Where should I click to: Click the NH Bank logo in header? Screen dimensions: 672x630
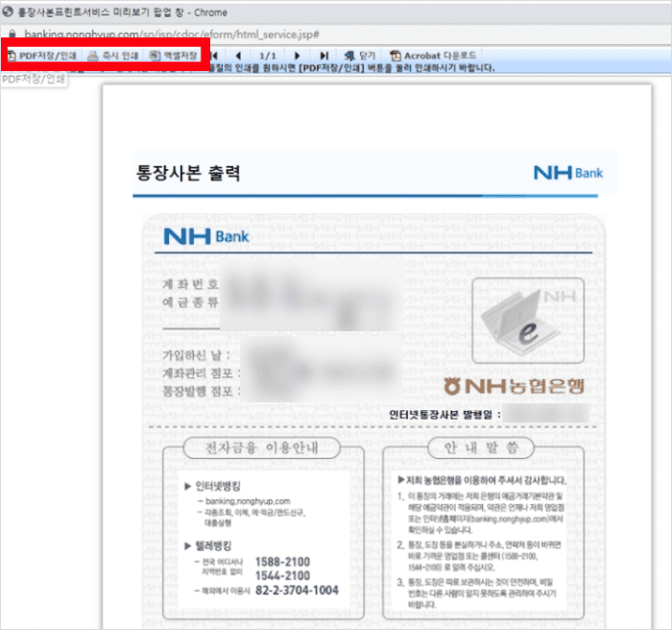tap(568, 173)
